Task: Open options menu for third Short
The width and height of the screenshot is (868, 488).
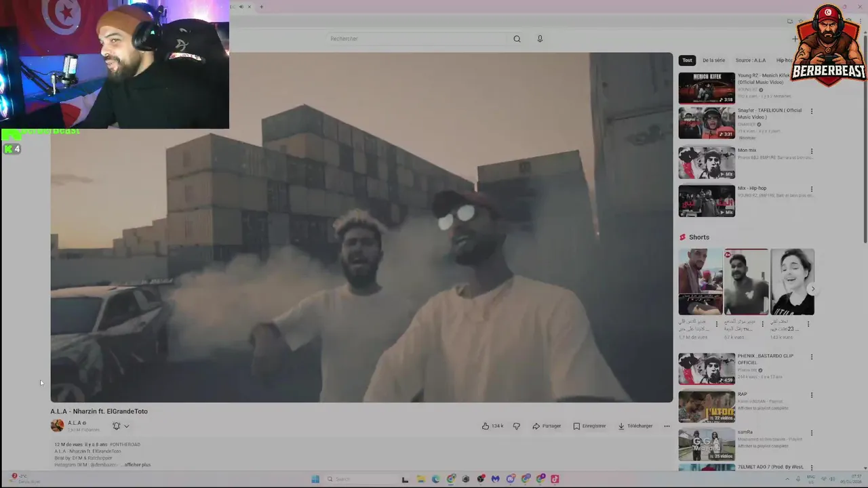Action: click(x=808, y=324)
